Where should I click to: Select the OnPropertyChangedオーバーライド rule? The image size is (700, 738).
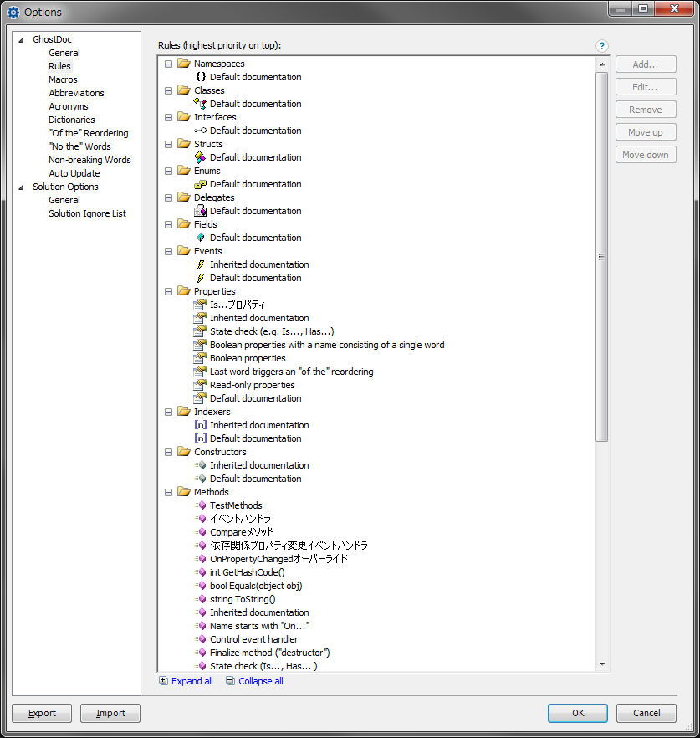(x=279, y=559)
